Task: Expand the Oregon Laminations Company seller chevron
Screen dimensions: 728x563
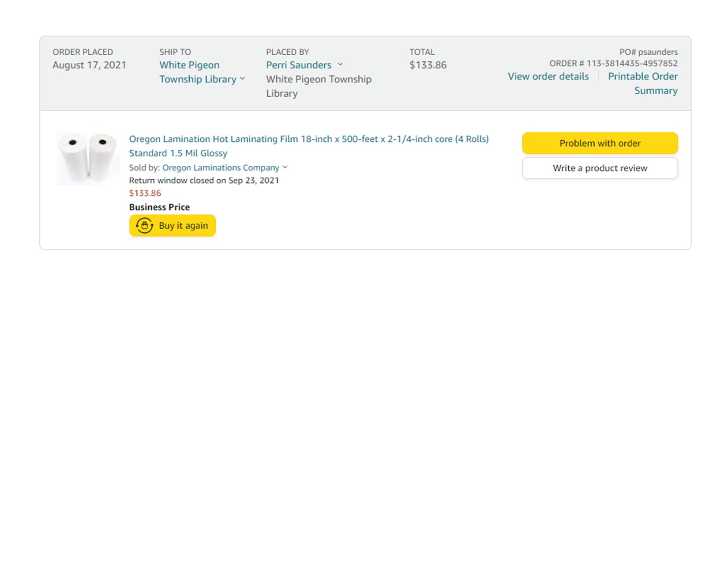Action: pos(285,167)
